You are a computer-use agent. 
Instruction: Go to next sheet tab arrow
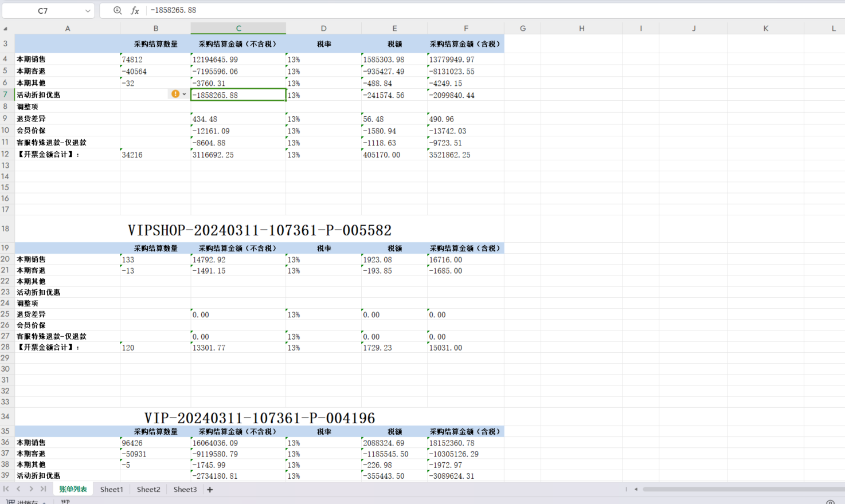[x=31, y=489]
